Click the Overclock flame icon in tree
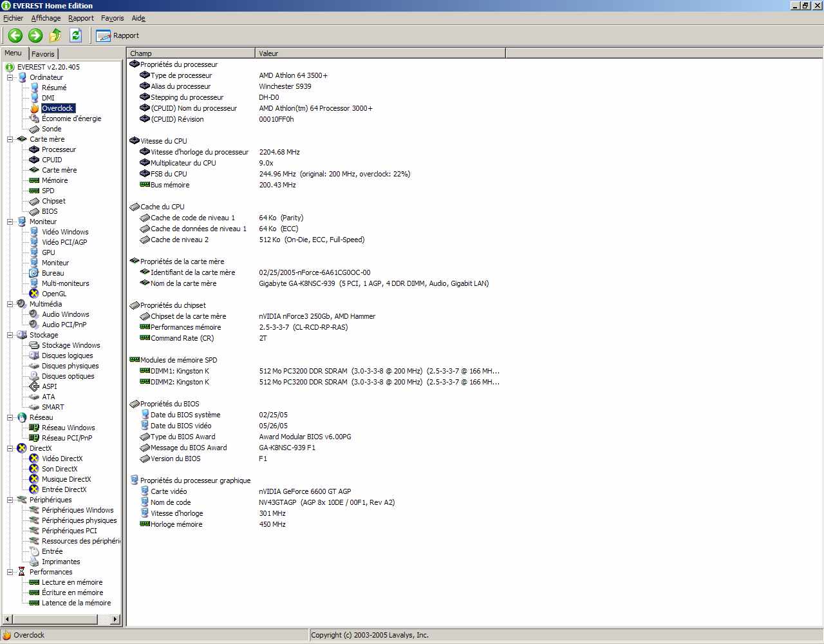824x644 pixels. pos(34,108)
